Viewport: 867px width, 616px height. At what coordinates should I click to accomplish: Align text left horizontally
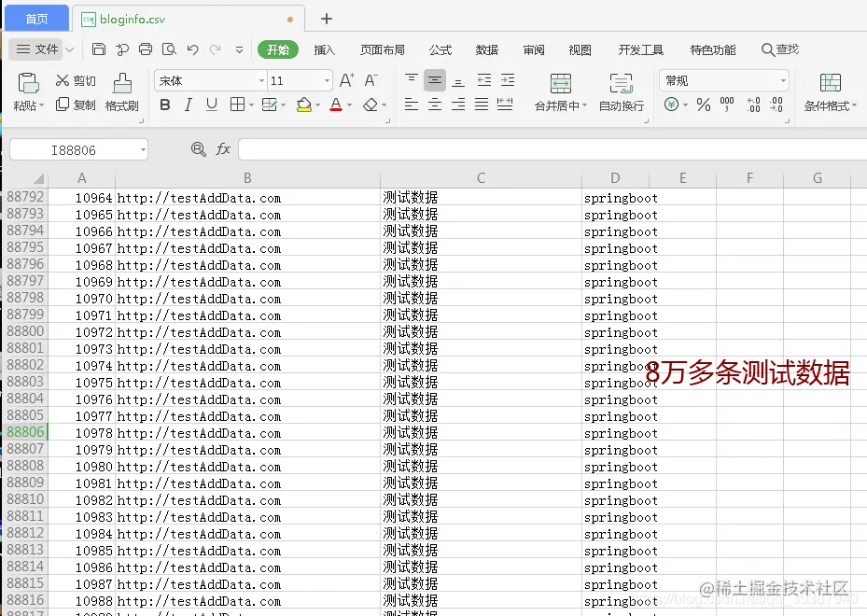(x=411, y=104)
